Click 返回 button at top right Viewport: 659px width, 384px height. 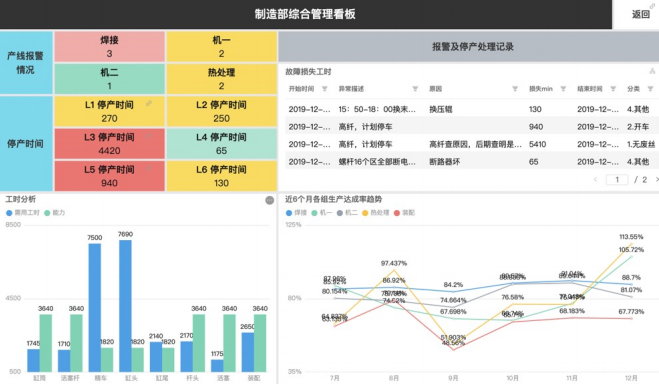pos(641,14)
